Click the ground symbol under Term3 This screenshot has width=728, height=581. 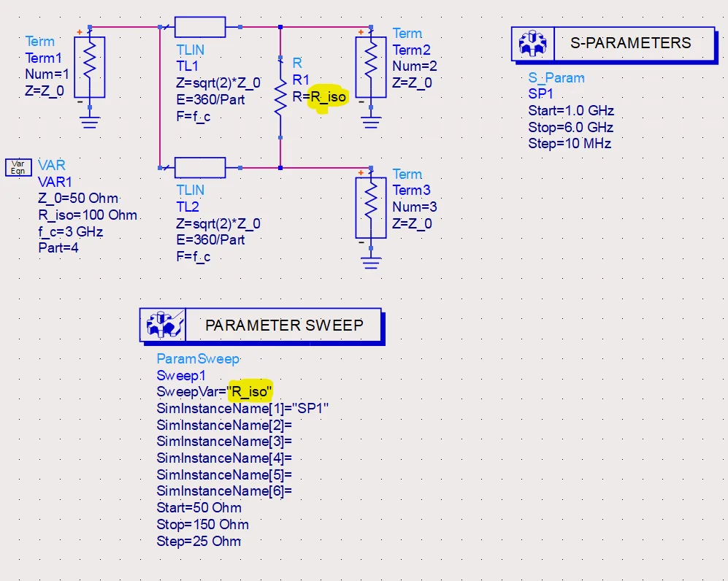(x=370, y=263)
